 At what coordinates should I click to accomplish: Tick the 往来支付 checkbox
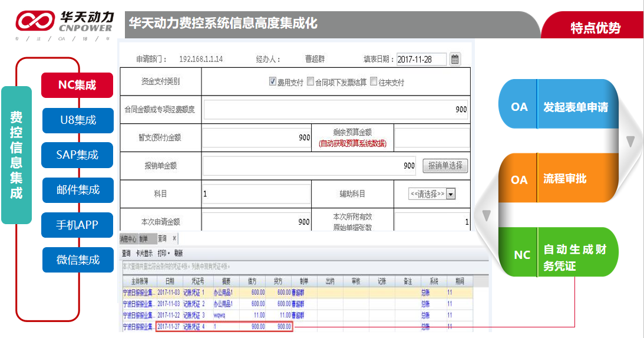[x=374, y=82]
